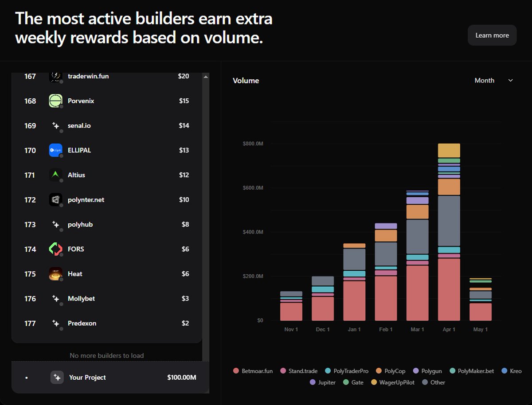Select the Predexon builder name
This screenshot has height=405, width=532.
pyautogui.click(x=82, y=323)
